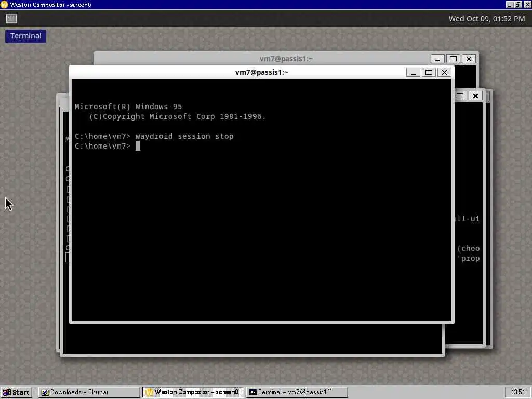
Task: Click the Start button Windows logo icon
Action: point(7,392)
